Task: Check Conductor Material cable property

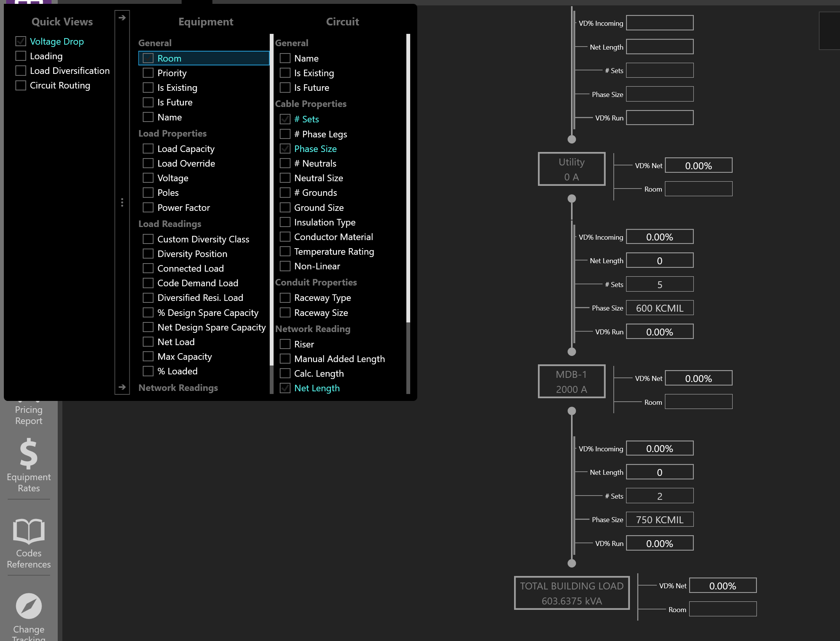Action: pyautogui.click(x=285, y=237)
